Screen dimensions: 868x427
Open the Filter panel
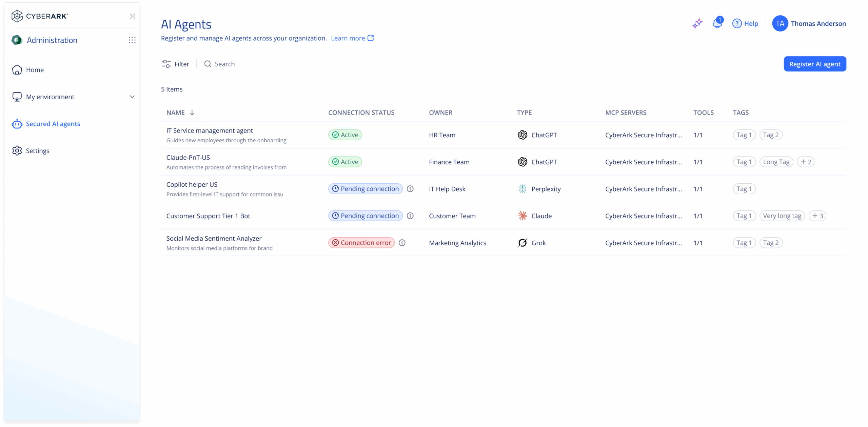(175, 64)
